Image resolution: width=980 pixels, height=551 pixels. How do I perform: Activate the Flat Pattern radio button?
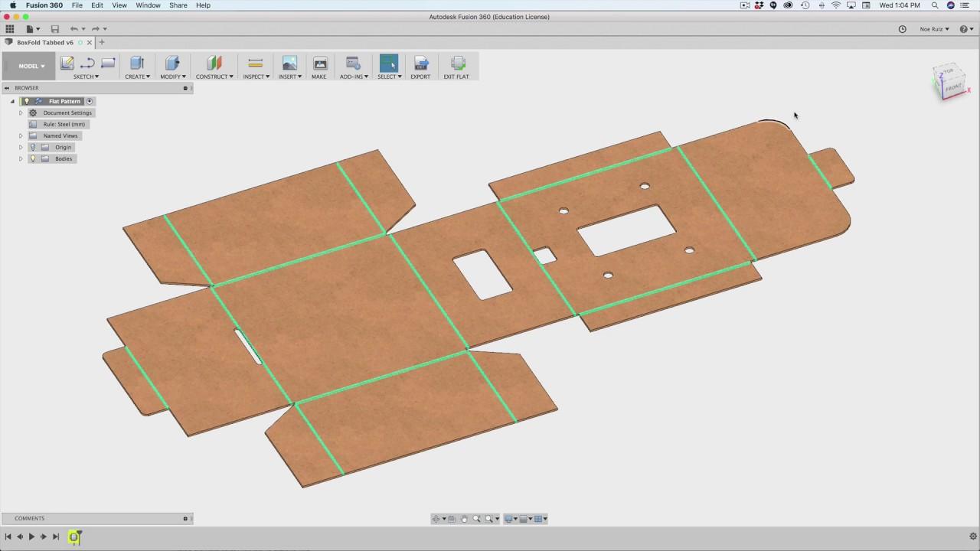point(90,101)
